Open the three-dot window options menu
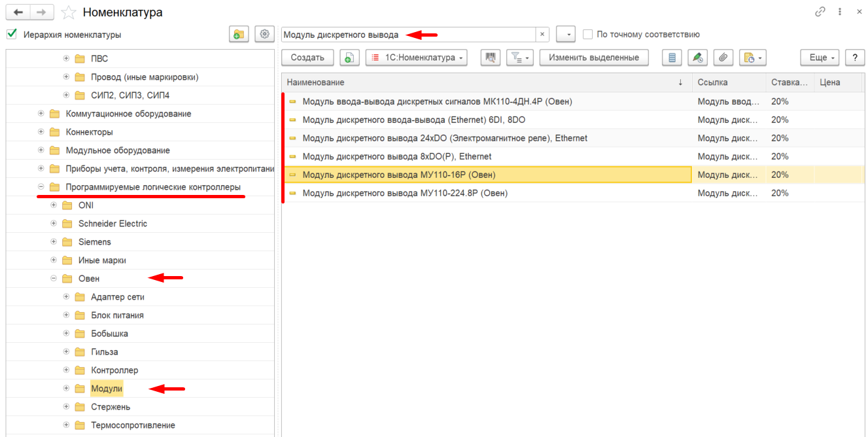Viewport: 868px width, 437px height. pyautogui.click(x=840, y=12)
